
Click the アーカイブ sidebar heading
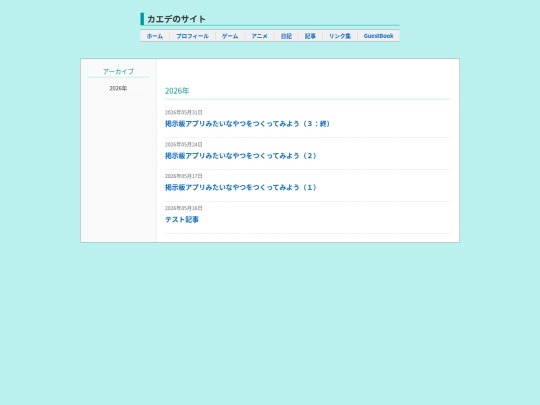[118, 72]
